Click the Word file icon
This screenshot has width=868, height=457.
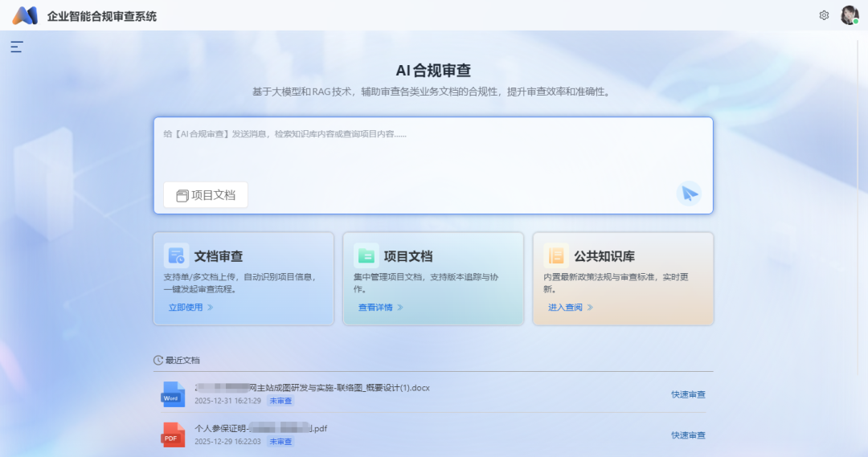(173, 394)
